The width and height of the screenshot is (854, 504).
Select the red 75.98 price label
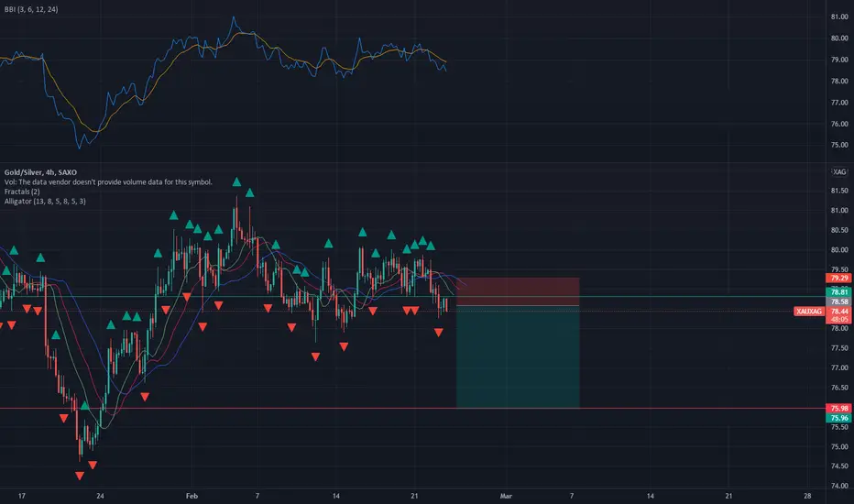[x=839, y=408]
